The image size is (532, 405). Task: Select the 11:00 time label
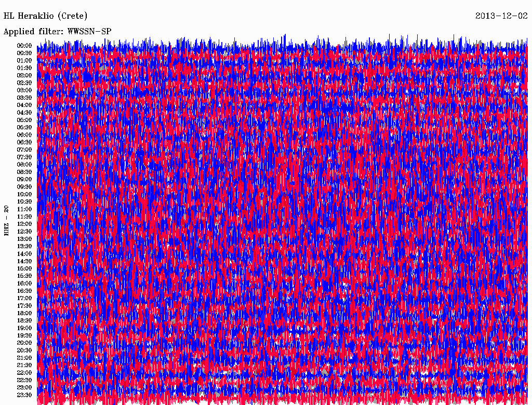click(x=24, y=209)
